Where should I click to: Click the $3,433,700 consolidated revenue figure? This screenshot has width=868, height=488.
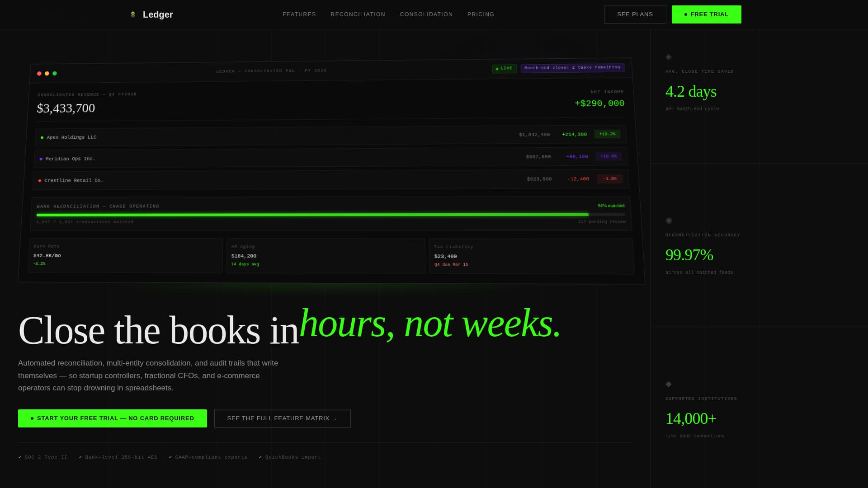click(x=66, y=108)
